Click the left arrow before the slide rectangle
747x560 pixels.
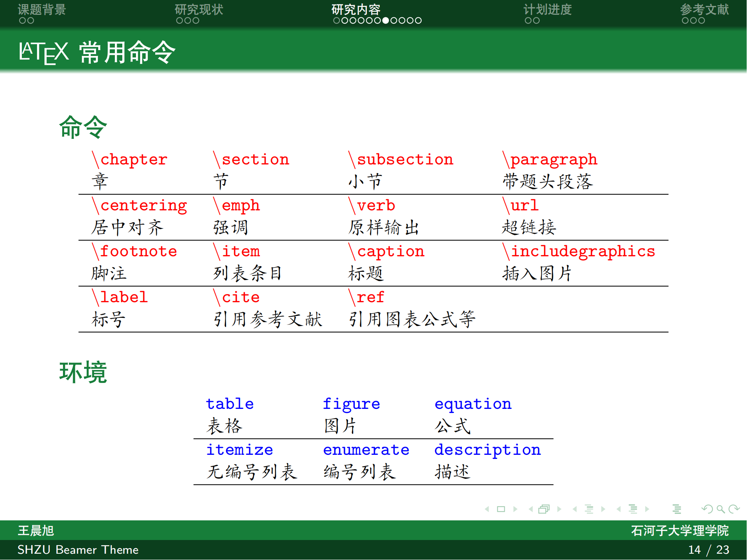click(x=487, y=509)
